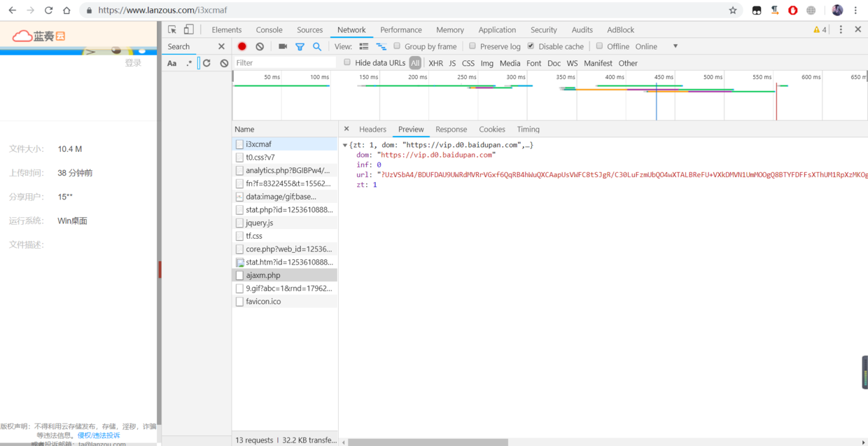Collapse the JSON root object arrow
The image size is (868, 446).
point(344,145)
